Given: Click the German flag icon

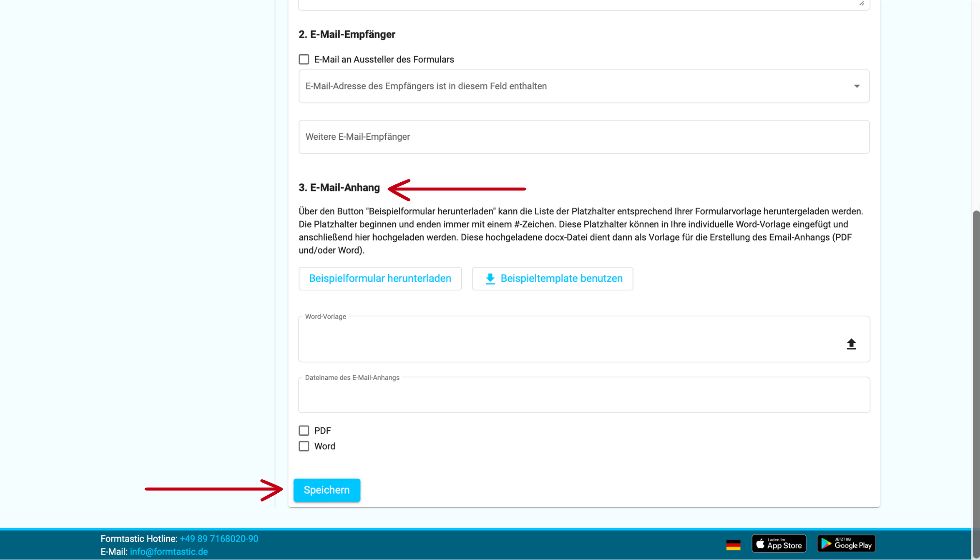Looking at the screenshot, I should tap(733, 545).
